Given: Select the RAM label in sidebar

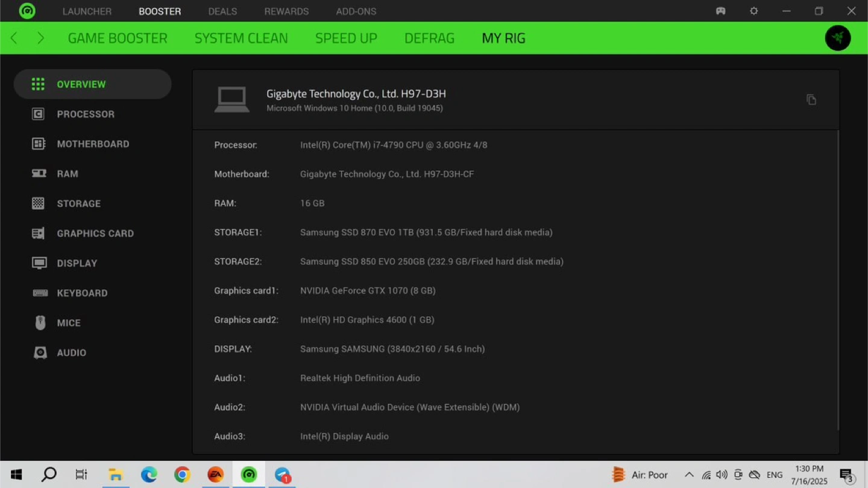Looking at the screenshot, I should (68, 174).
